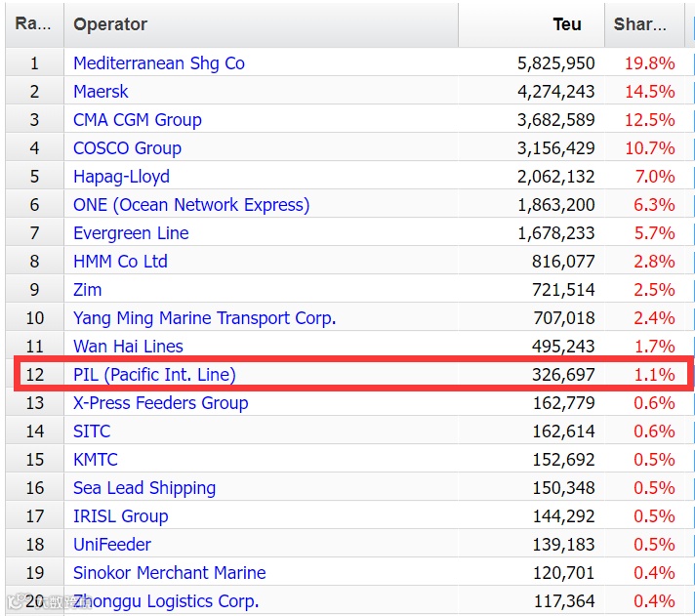
Task: Select the Teu value 5,825,950
Action: [x=555, y=63]
